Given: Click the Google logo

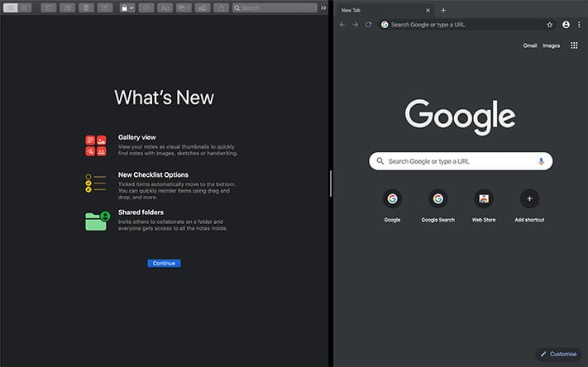Looking at the screenshot, I should click(x=460, y=117).
